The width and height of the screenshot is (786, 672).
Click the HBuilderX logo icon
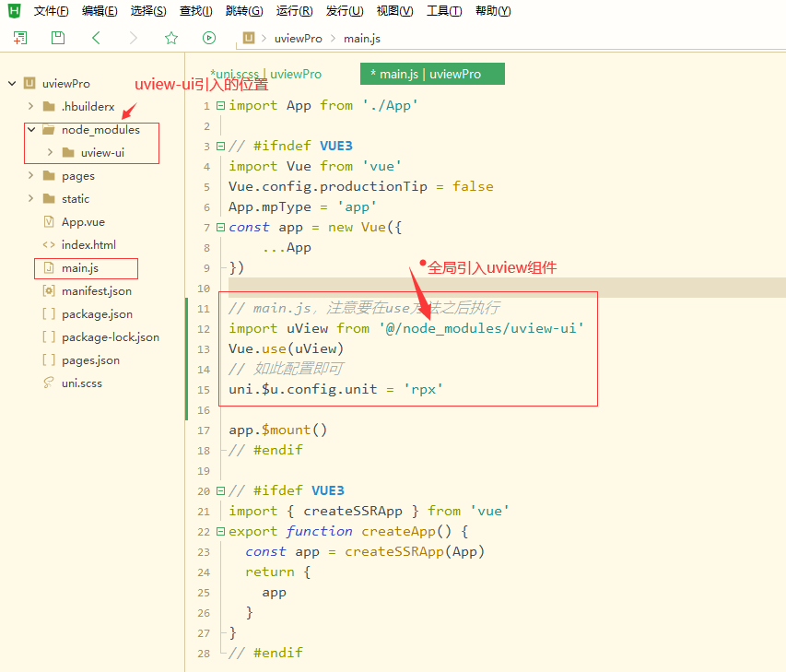click(15, 10)
